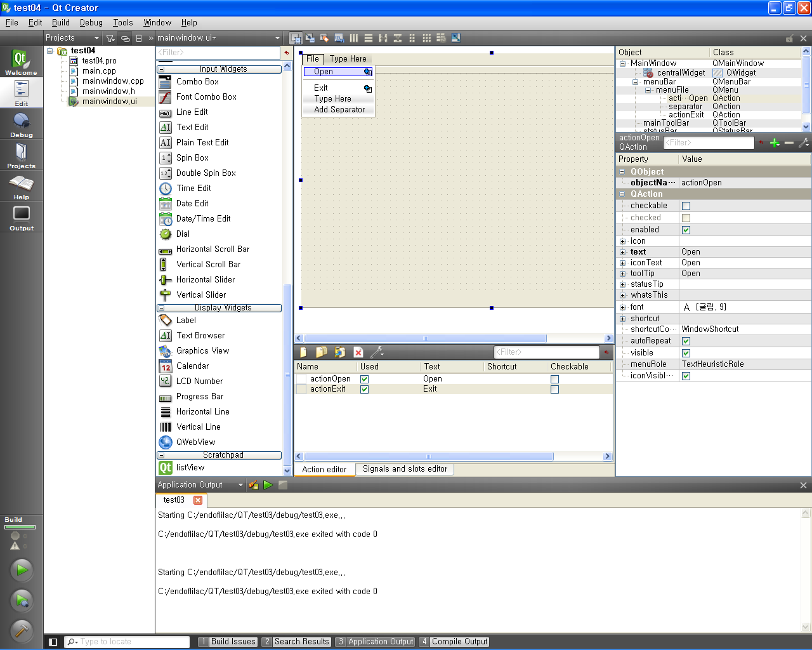Image resolution: width=812 pixels, height=650 pixels.
Task: Open the Debug menu
Action: (x=91, y=22)
